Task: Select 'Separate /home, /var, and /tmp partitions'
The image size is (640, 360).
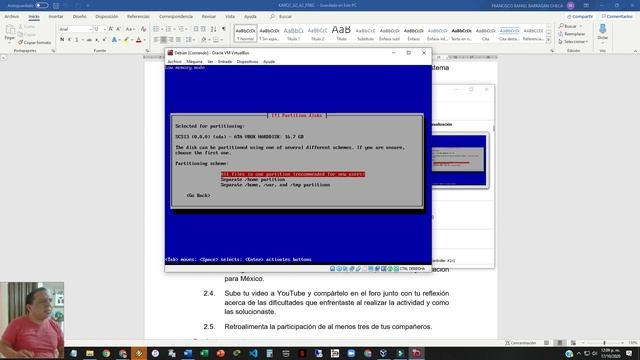Action: point(275,185)
